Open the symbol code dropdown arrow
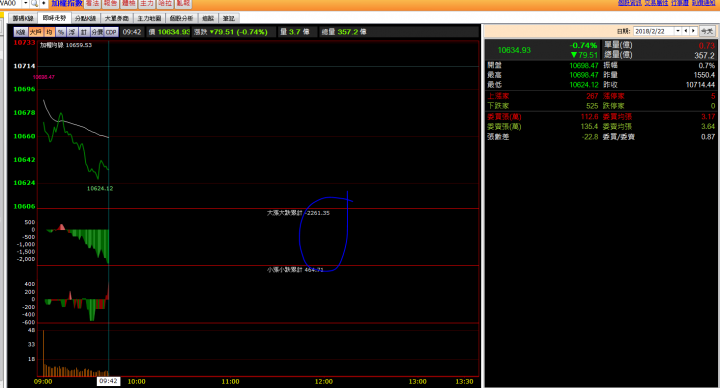The image size is (720, 388). click(x=25, y=4)
